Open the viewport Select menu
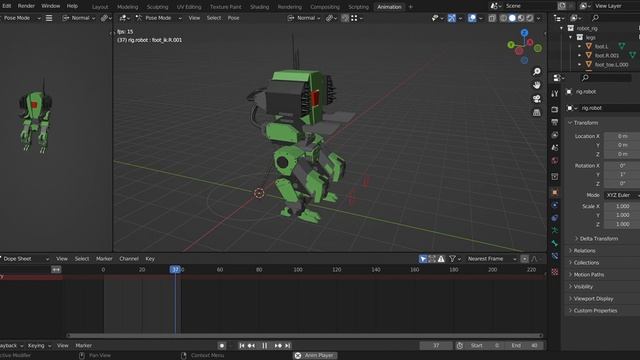Image resolution: width=640 pixels, height=360 pixels. 214,18
